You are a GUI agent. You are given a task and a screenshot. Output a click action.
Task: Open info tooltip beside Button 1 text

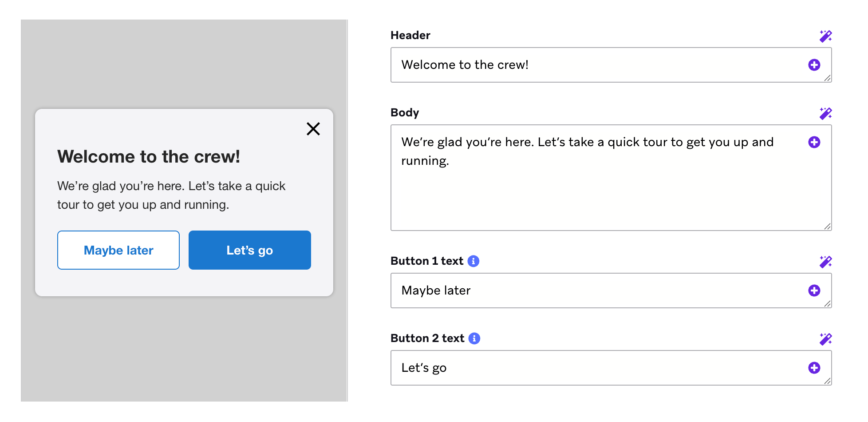coord(473,261)
